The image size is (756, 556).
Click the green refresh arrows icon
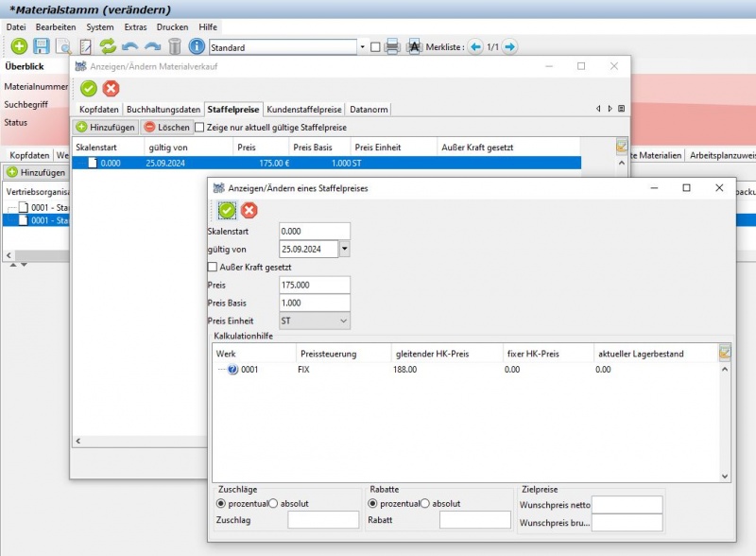pos(108,46)
